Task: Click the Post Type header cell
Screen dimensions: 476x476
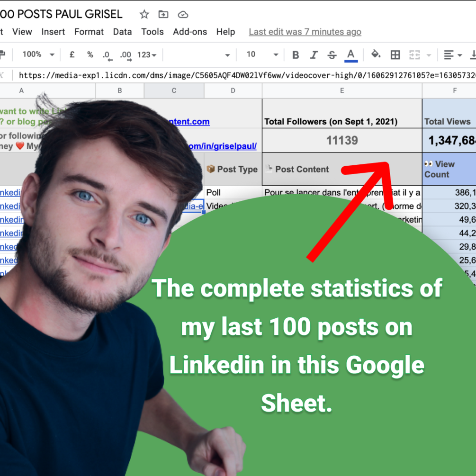Action: click(x=233, y=169)
